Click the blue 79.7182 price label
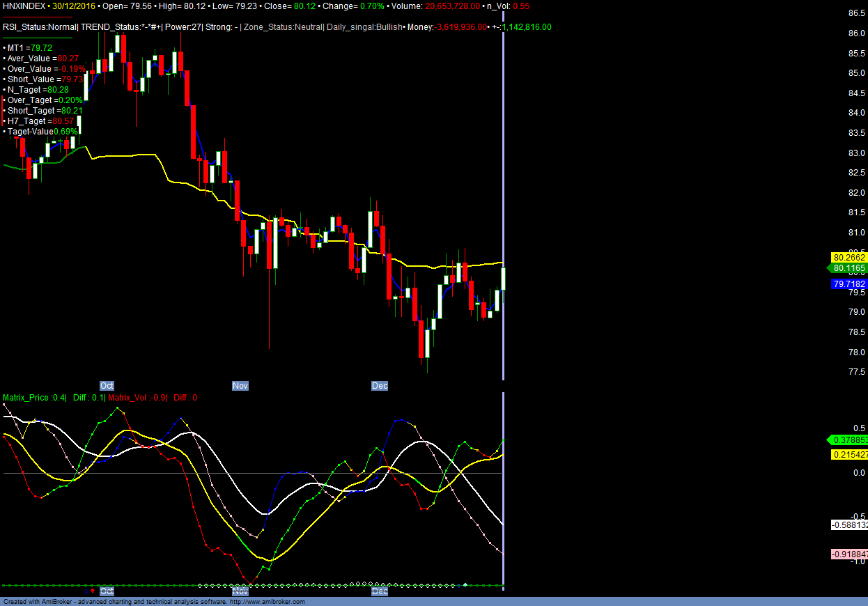Image resolution: width=868 pixels, height=606 pixels. pyautogui.click(x=848, y=284)
